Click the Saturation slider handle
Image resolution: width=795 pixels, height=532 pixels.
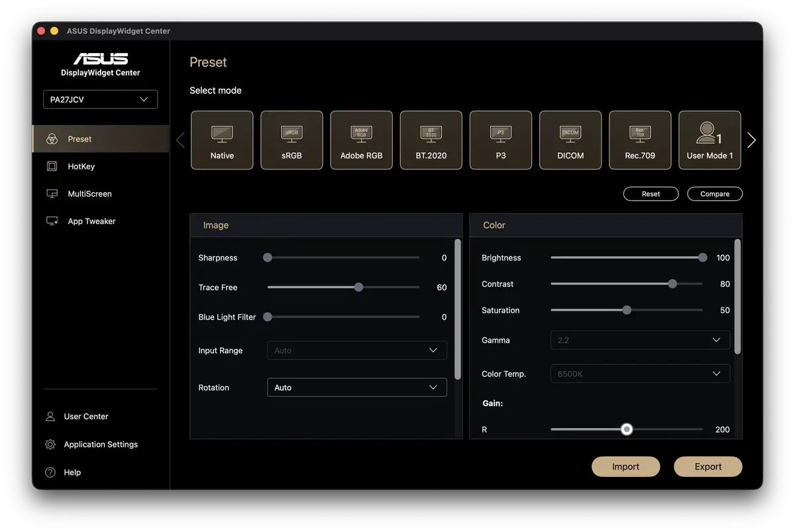(x=627, y=310)
